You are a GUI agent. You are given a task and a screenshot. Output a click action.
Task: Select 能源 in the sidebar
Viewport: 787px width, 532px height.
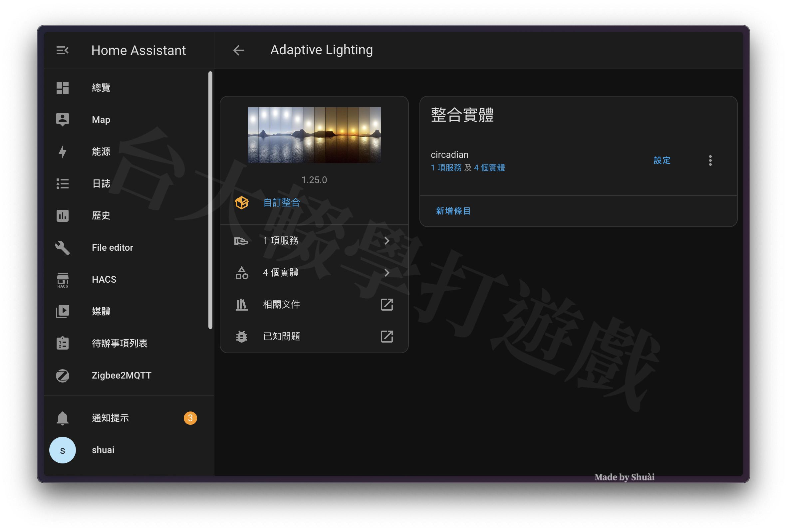[129, 151]
